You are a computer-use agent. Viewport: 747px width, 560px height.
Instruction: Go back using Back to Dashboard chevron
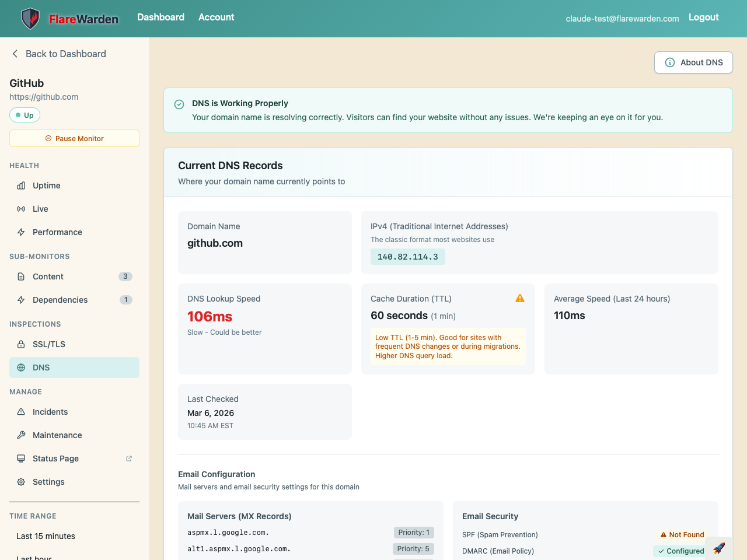15,54
